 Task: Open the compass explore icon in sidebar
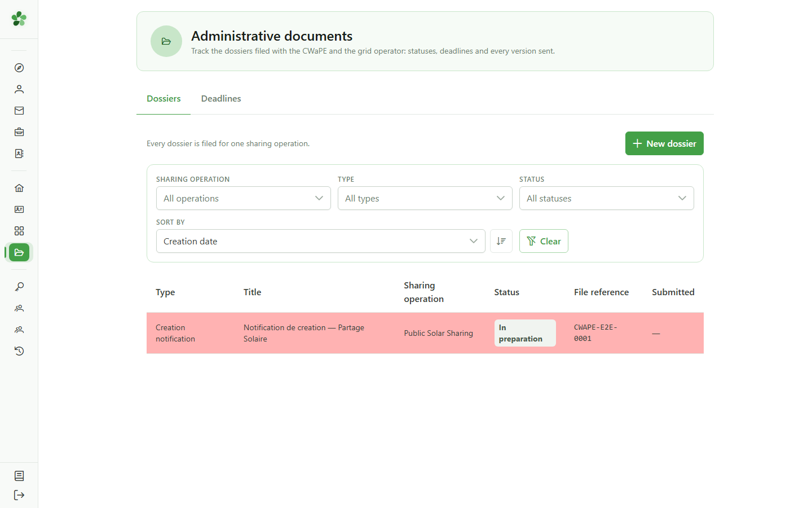coord(19,68)
